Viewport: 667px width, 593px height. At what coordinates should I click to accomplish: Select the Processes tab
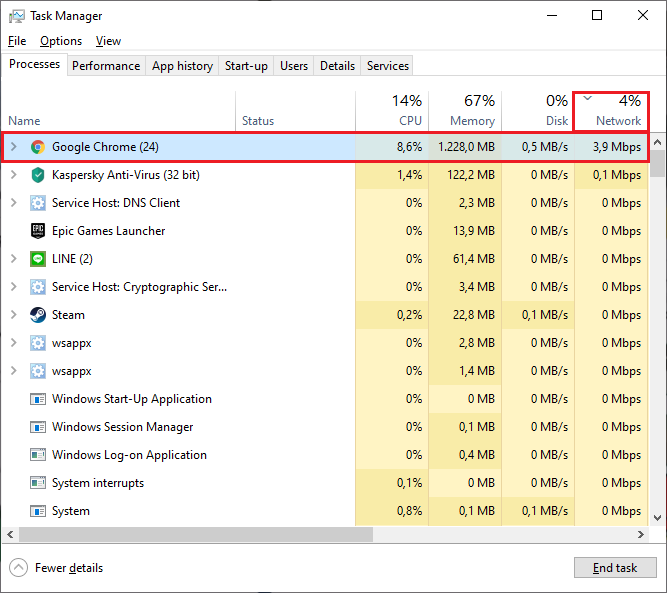click(34, 64)
